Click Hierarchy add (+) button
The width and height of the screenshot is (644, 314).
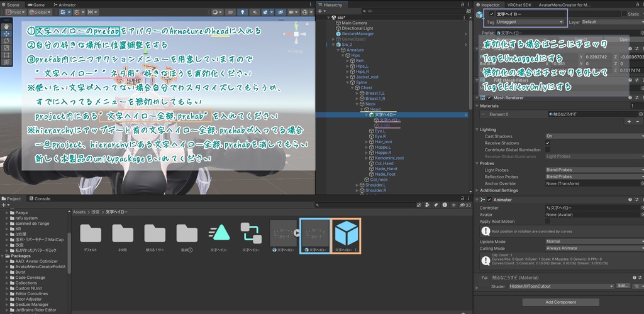point(321,11)
